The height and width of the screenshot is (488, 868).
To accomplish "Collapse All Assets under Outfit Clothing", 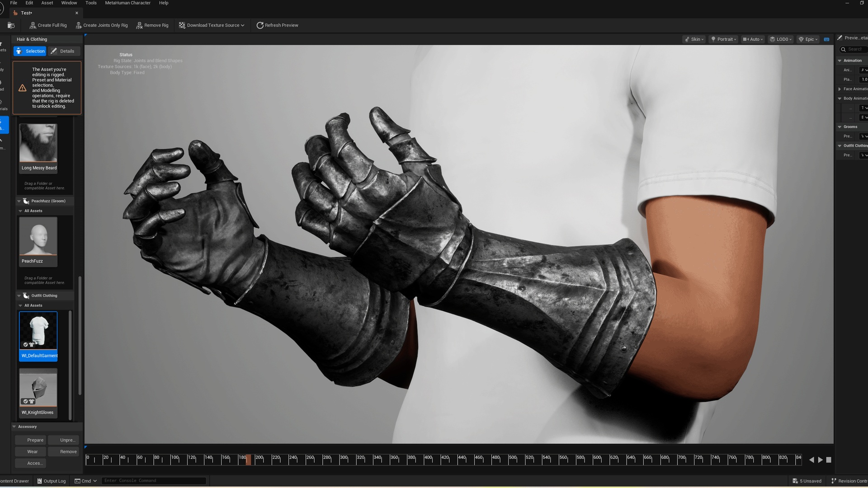I will point(20,305).
